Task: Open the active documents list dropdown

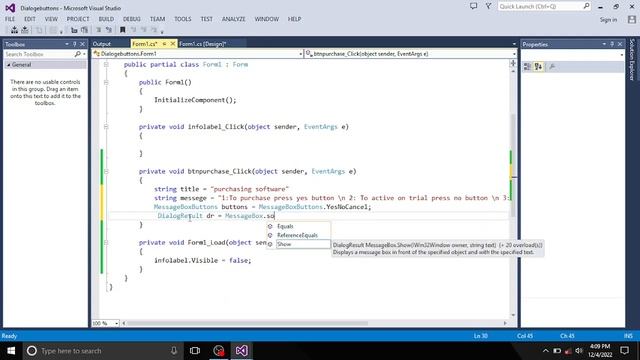Action: coord(514,44)
